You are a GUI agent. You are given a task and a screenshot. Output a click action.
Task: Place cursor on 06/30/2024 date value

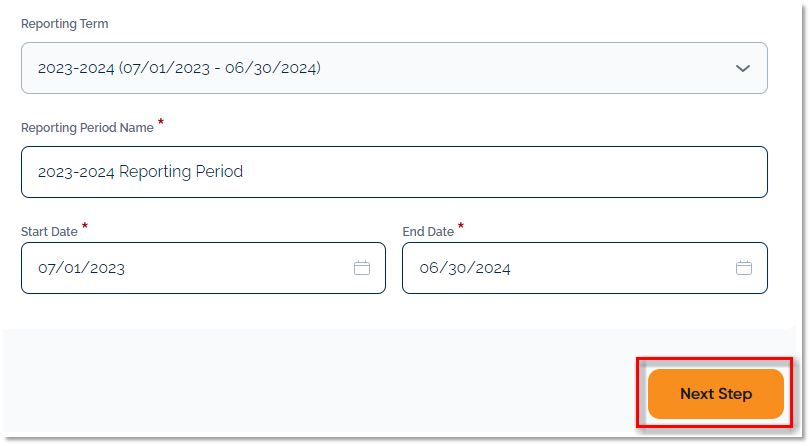click(465, 268)
